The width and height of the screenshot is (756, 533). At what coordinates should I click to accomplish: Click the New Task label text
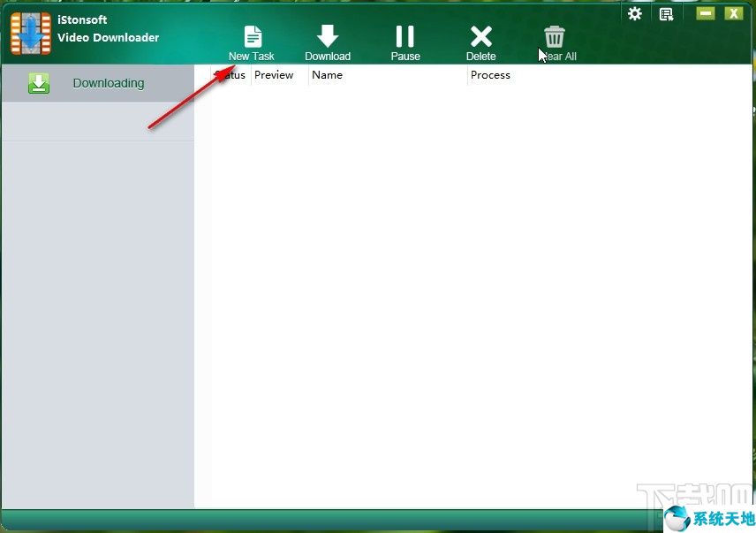(x=251, y=55)
